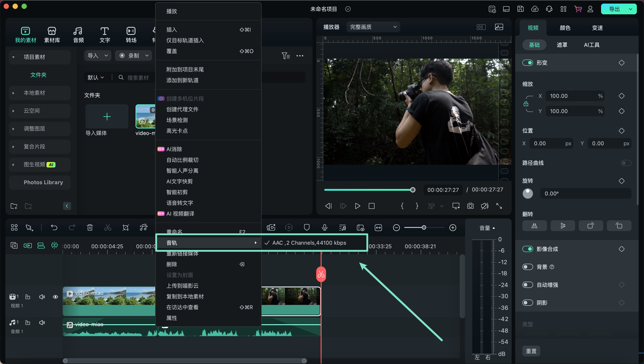Toggle the scale aspect lock icon
This screenshot has width=644, height=364.
tap(526, 104)
